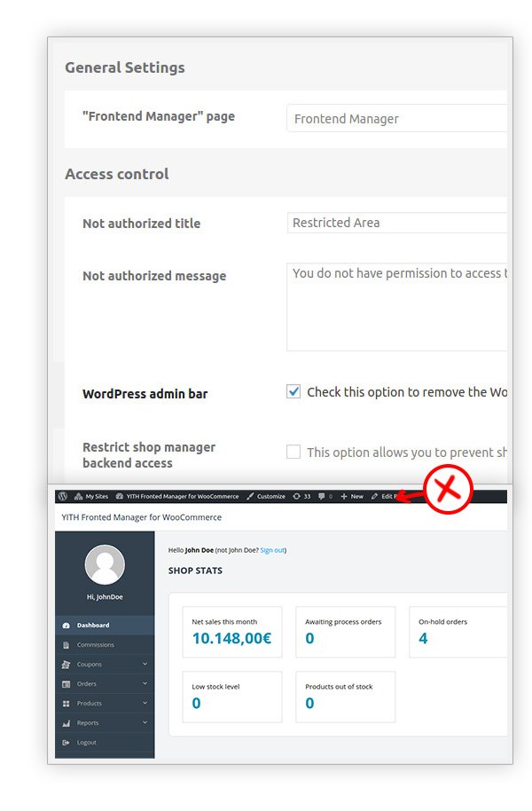Click the Sign out link
Image resolution: width=532 pixels, height=811 pixels.
pyautogui.click(x=271, y=550)
